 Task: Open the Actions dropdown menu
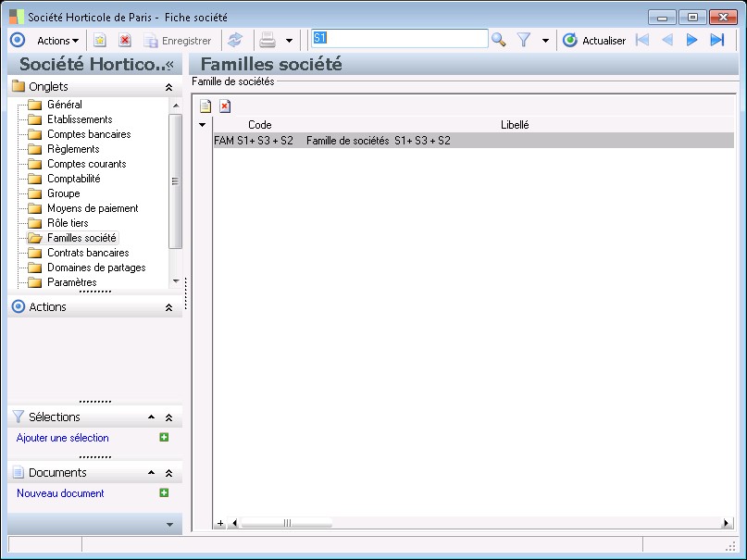click(57, 40)
